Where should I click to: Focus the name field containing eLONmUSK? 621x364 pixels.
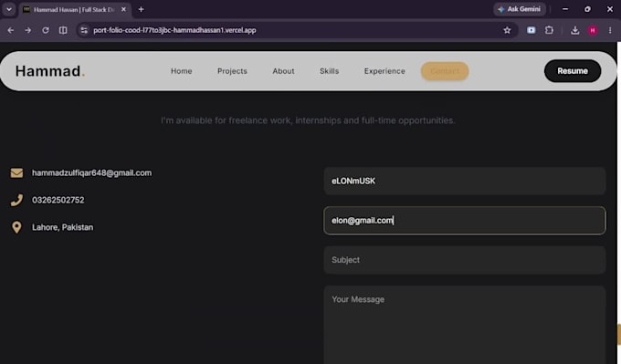[x=465, y=181]
